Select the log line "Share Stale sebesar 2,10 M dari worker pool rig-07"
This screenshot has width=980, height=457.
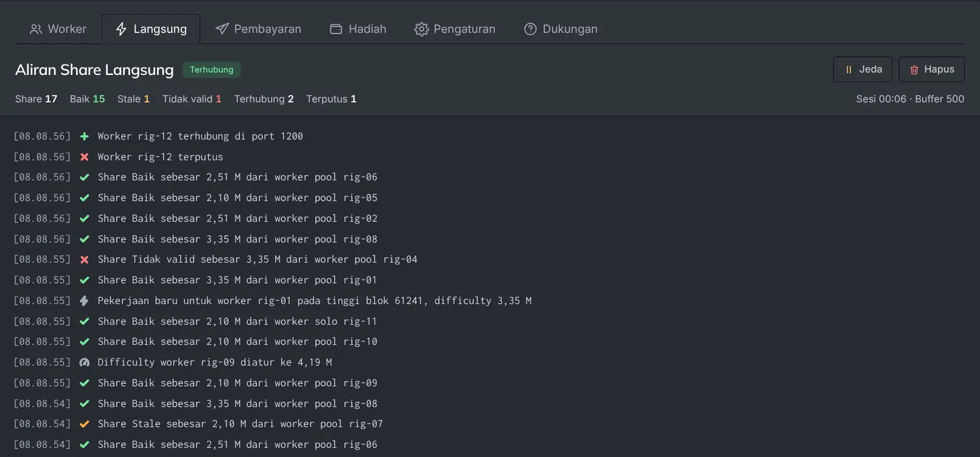[240, 424]
